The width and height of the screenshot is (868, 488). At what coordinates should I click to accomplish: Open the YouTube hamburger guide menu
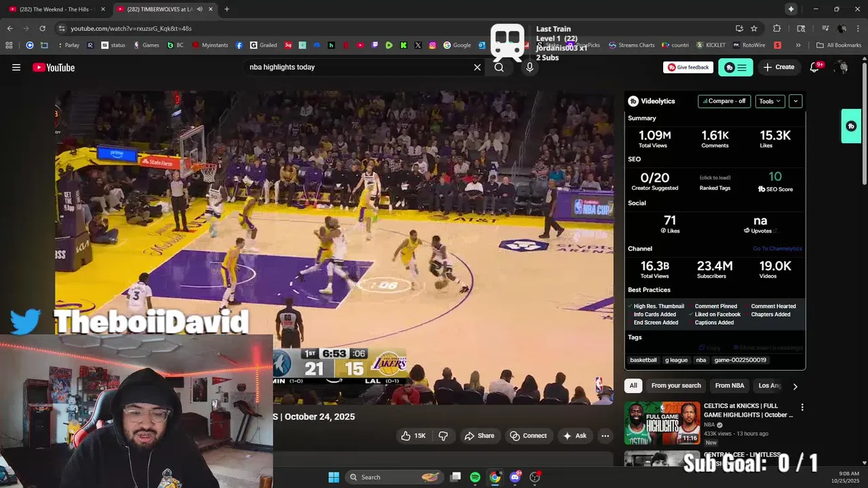pyautogui.click(x=16, y=67)
